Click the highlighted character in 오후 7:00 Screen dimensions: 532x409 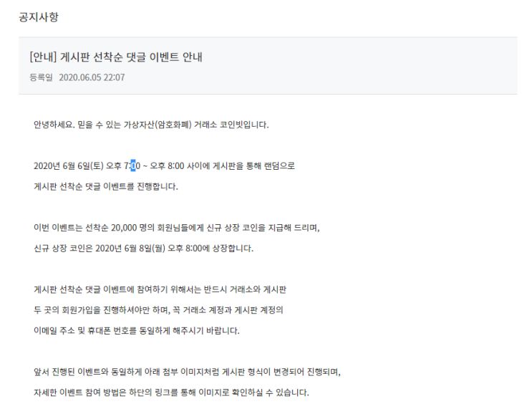[133, 165]
